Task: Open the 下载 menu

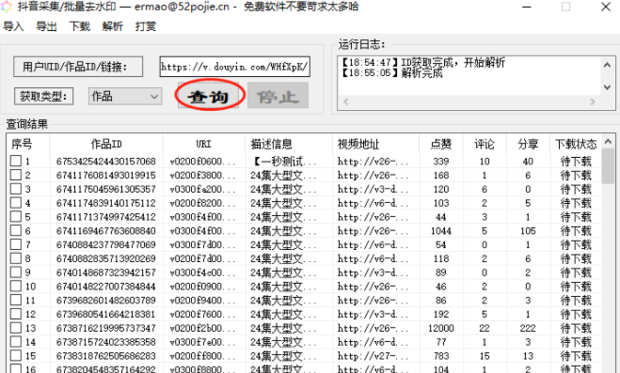Action: (80, 27)
